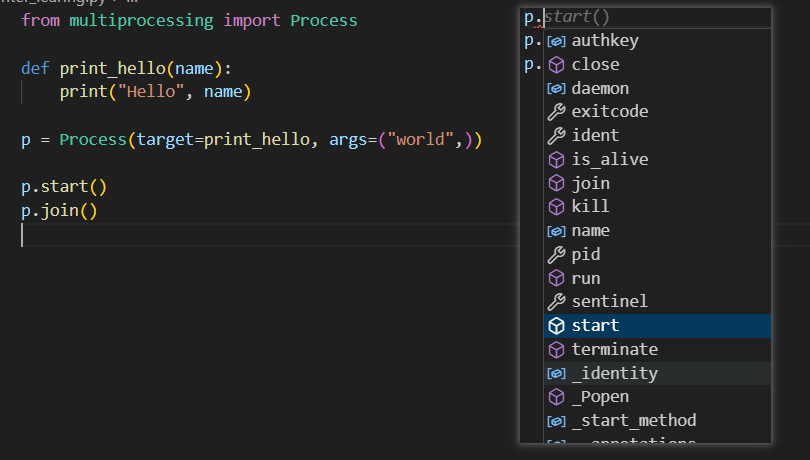Pick the name attribute suggestion
The height and width of the screenshot is (460, 810).
(x=590, y=231)
